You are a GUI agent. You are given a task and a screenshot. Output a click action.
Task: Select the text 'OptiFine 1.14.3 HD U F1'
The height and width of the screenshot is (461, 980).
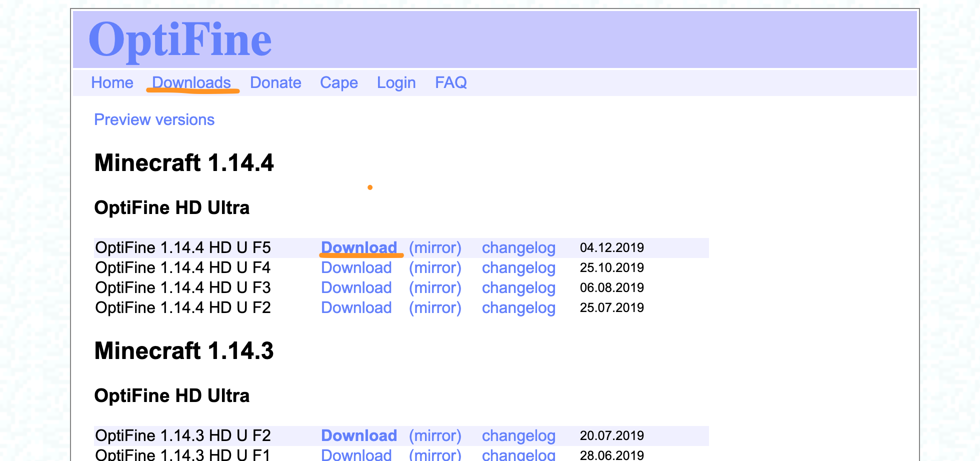(x=183, y=454)
